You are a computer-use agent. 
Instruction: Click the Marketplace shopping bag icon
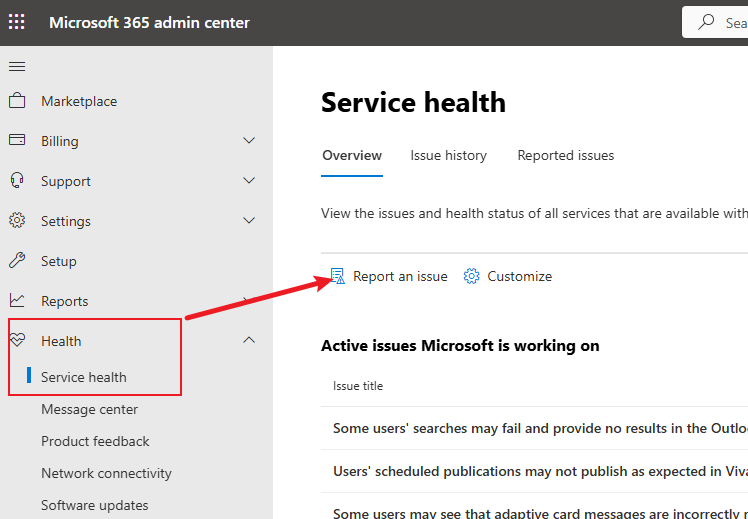[17, 101]
